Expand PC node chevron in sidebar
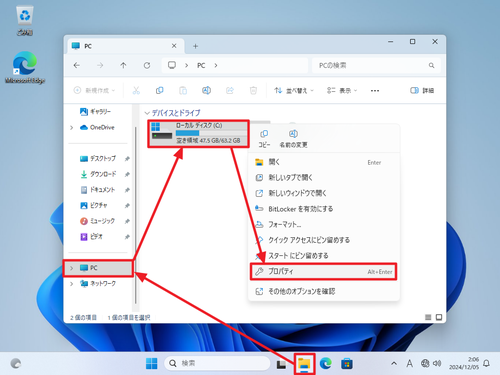 71,268
